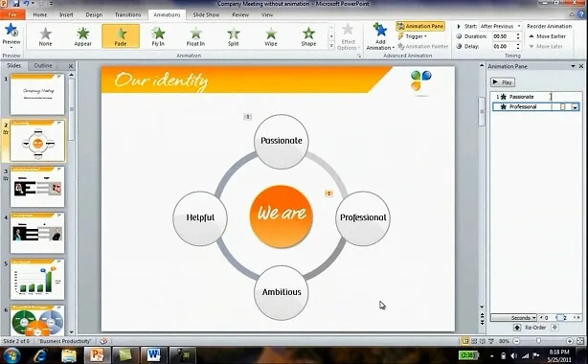The image size is (588, 364).
Task: Click the zoom slider handle
Action: [x=538, y=341]
